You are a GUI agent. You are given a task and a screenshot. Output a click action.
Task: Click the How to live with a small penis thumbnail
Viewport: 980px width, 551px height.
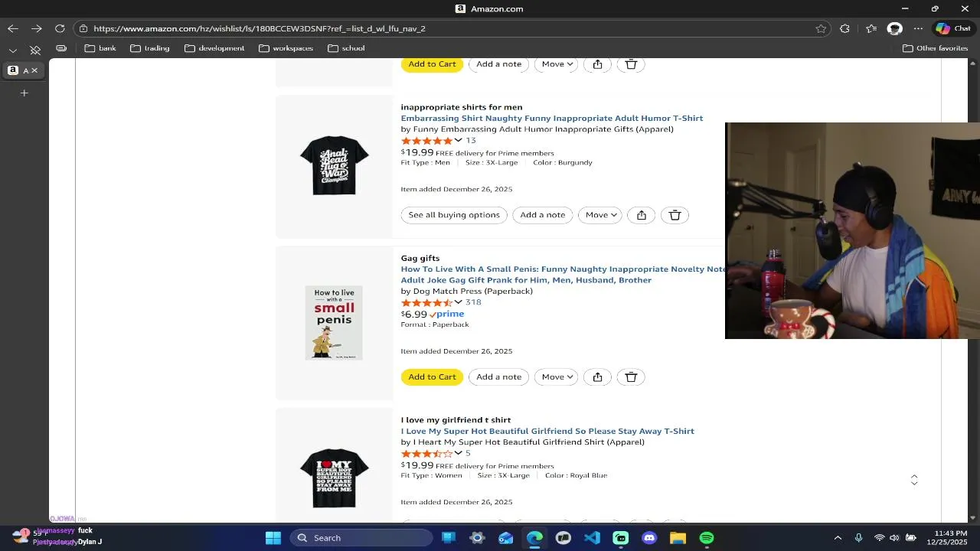(x=334, y=323)
